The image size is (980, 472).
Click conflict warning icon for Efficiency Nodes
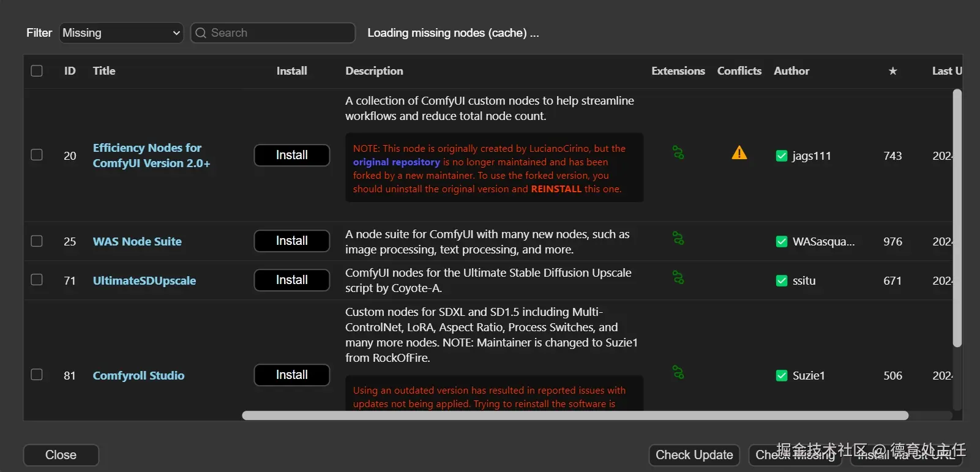tap(739, 152)
